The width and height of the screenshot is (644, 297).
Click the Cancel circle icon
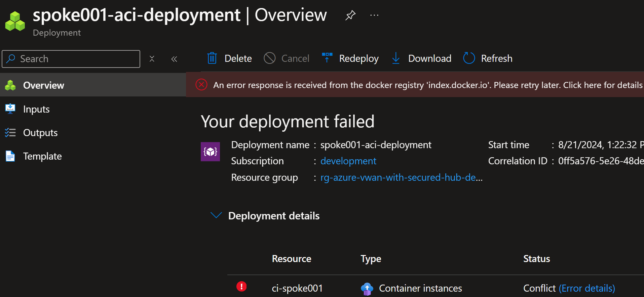269,58
